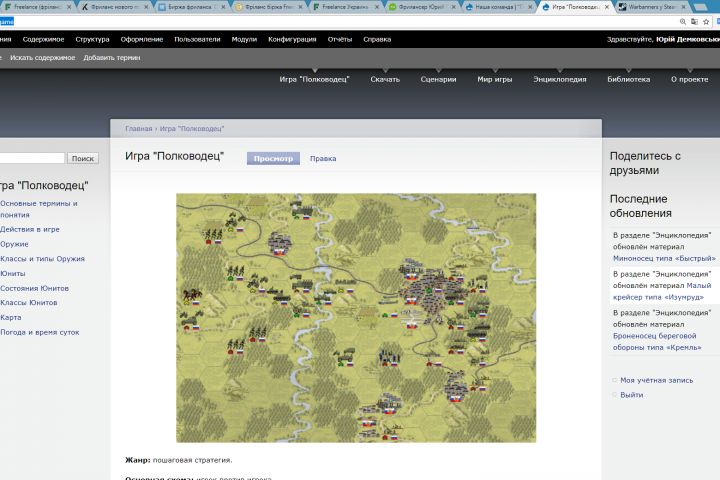Open the 'Скачать' navigation item
Screen dimensions: 720x480
tap(385, 79)
